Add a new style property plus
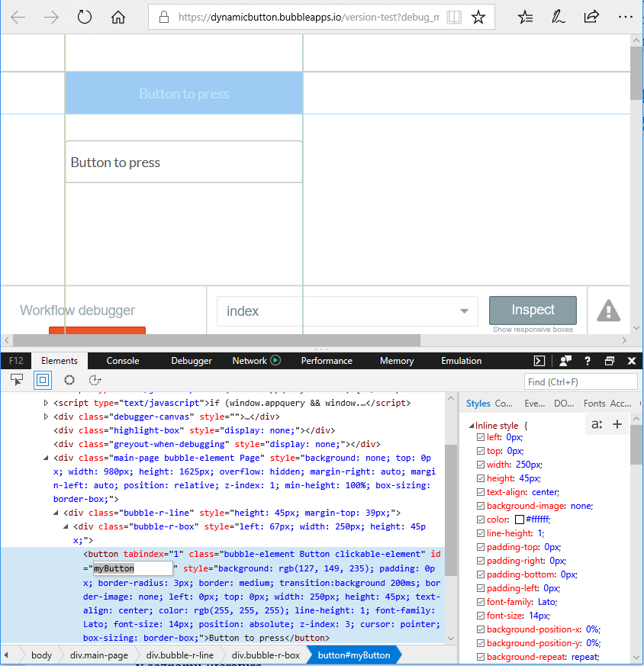Screen dimensions: 644x666 click(617, 424)
